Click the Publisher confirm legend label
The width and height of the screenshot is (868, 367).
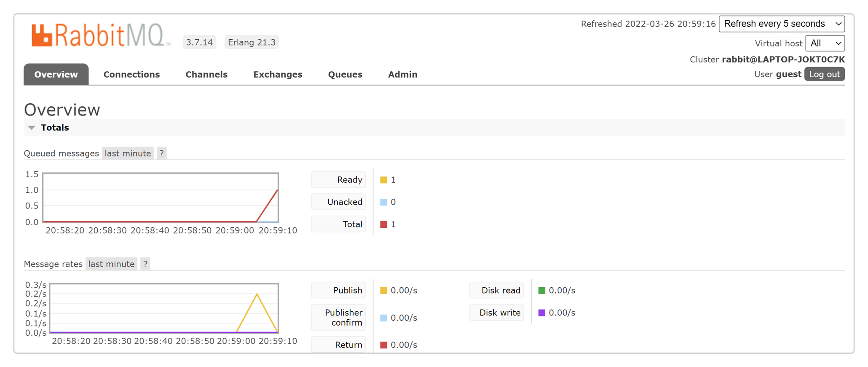(339, 317)
